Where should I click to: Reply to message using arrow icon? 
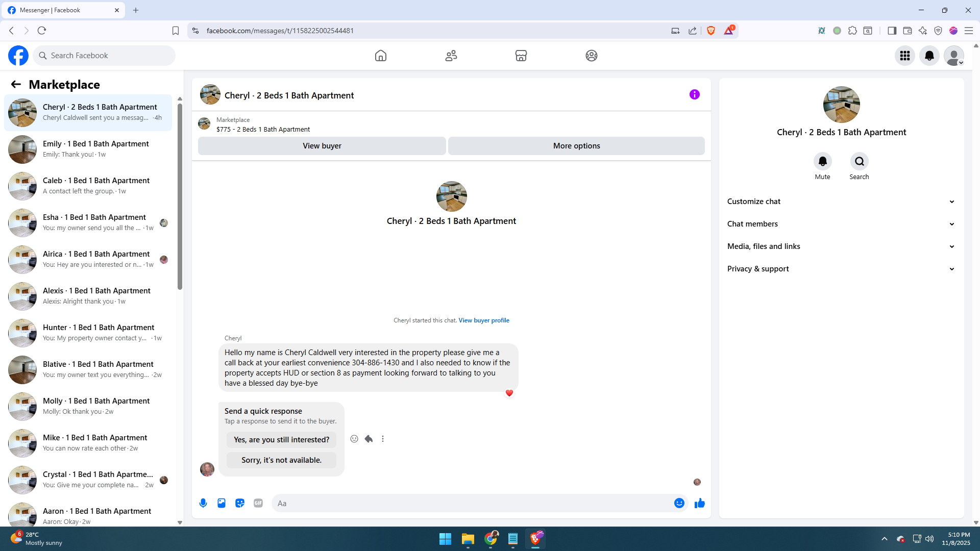[369, 439]
